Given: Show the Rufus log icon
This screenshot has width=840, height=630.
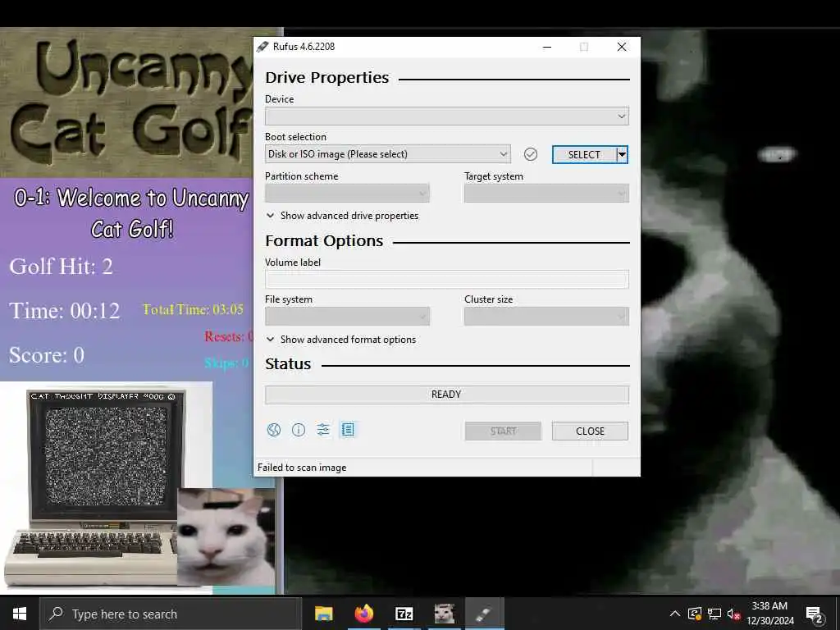Looking at the screenshot, I should (348, 430).
